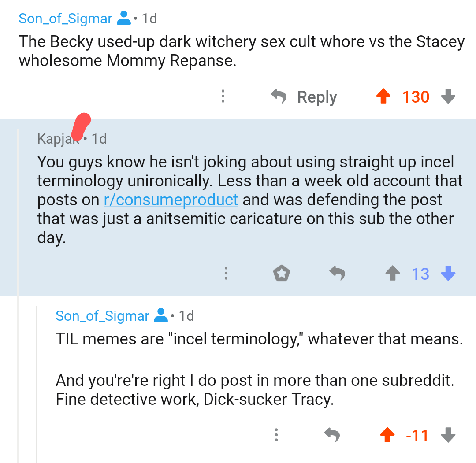This screenshot has width=476, height=463.
Task: Reply to the -11 scored comment
Action: coord(332,435)
